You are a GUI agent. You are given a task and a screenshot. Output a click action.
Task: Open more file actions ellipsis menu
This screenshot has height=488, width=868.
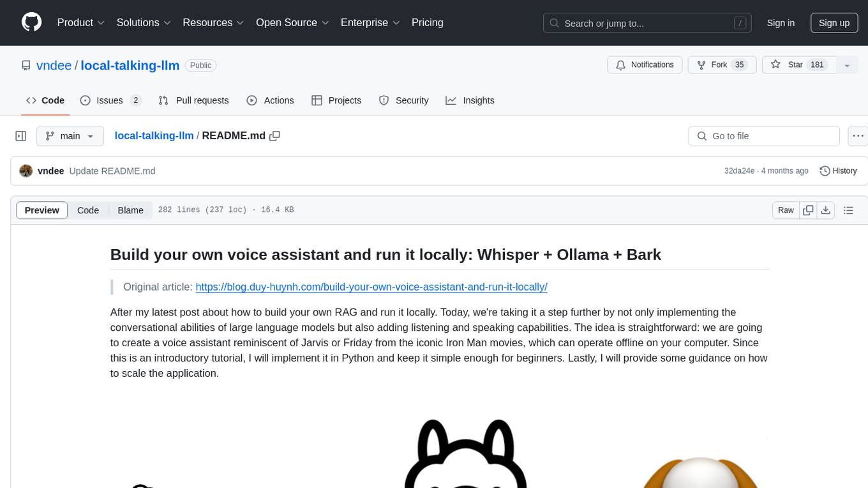point(858,136)
